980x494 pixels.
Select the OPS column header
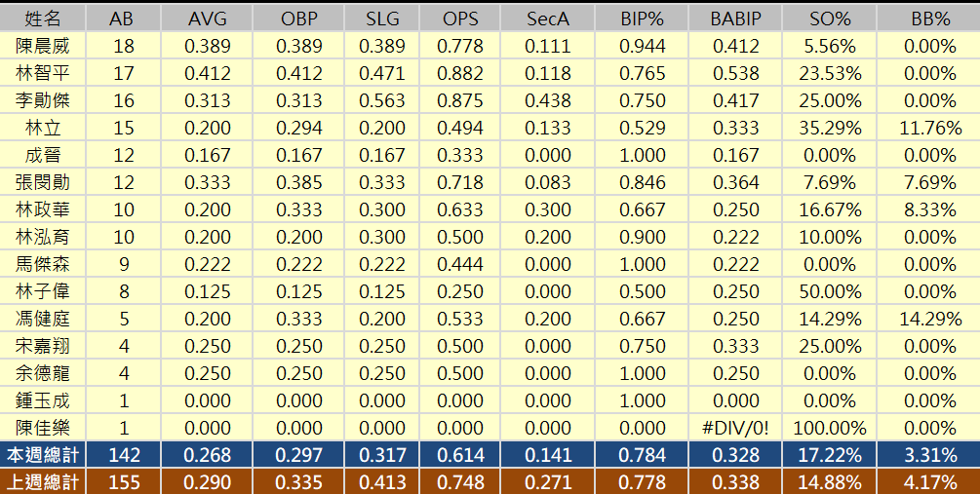coord(460,19)
